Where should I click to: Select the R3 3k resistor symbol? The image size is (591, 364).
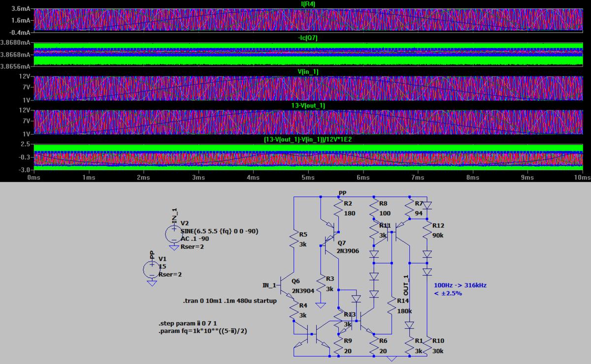(321, 284)
